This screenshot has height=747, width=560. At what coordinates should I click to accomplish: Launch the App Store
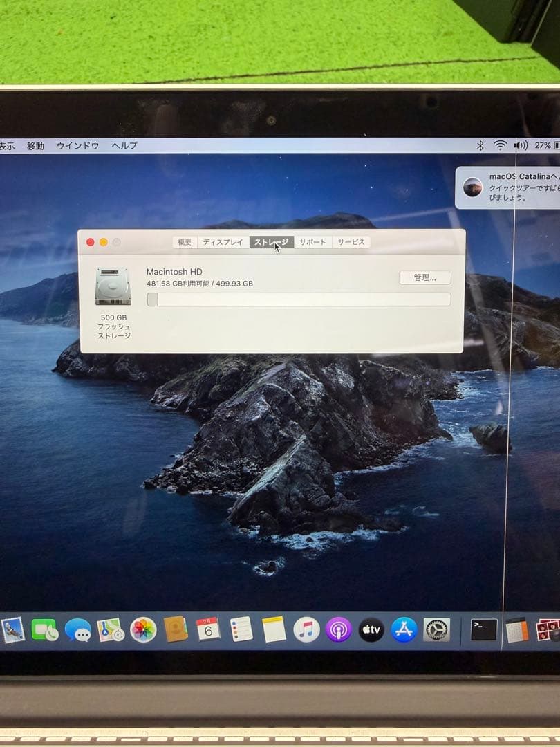click(x=404, y=630)
